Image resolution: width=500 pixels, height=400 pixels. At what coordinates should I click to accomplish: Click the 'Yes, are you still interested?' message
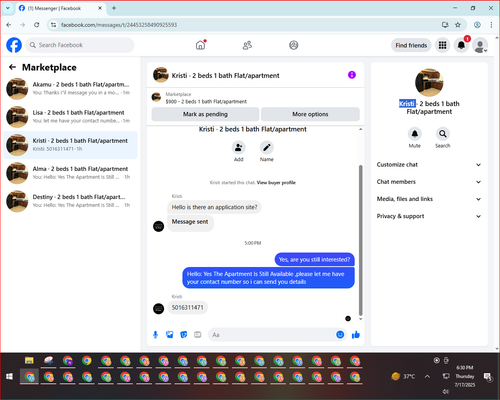pyautogui.click(x=314, y=260)
